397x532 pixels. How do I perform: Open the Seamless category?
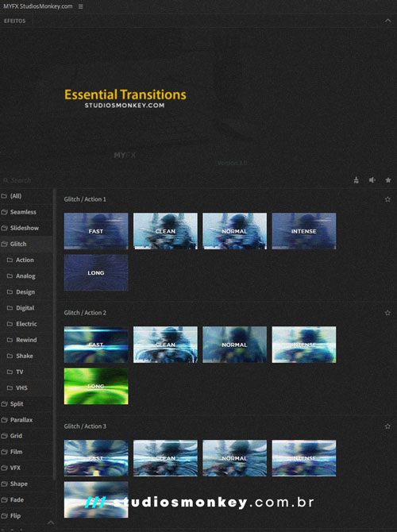point(26,212)
